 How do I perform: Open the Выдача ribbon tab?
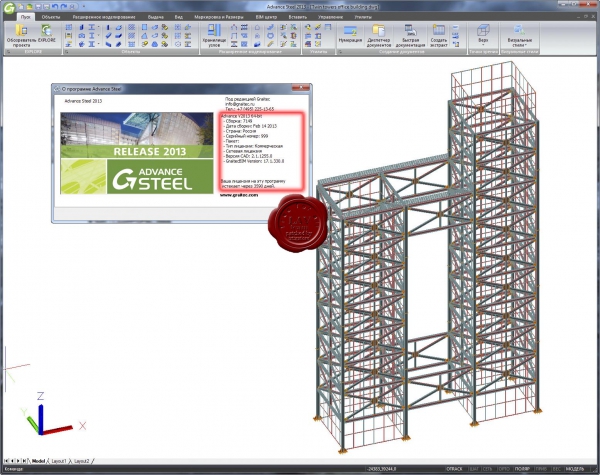click(156, 17)
